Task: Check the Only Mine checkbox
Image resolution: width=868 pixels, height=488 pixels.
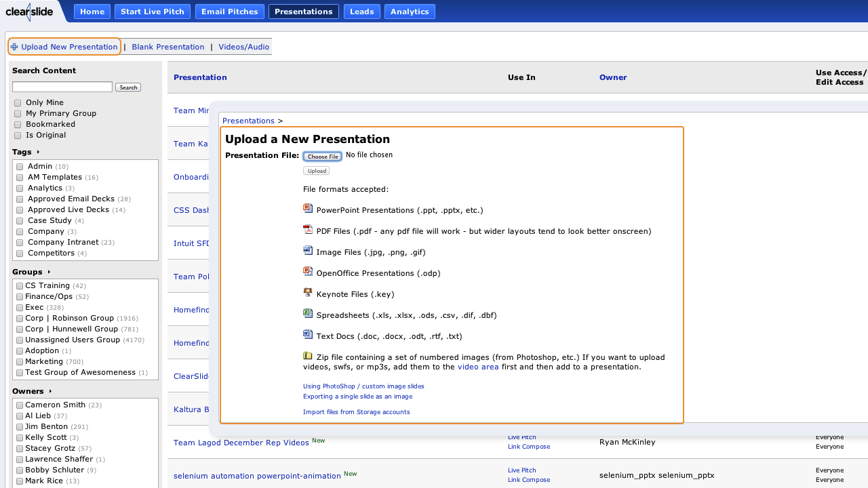Action: [18, 103]
